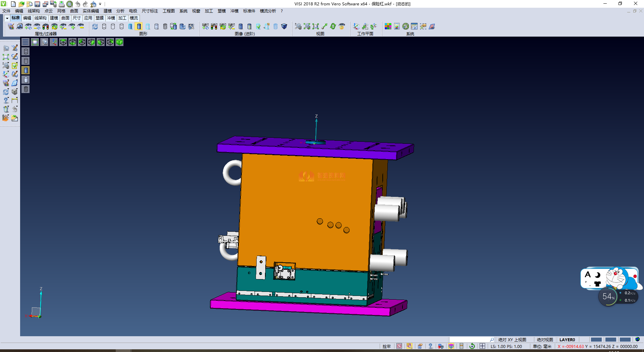
Task: Click the 拴牢 button in status bar
Action: (x=386, y=346)
